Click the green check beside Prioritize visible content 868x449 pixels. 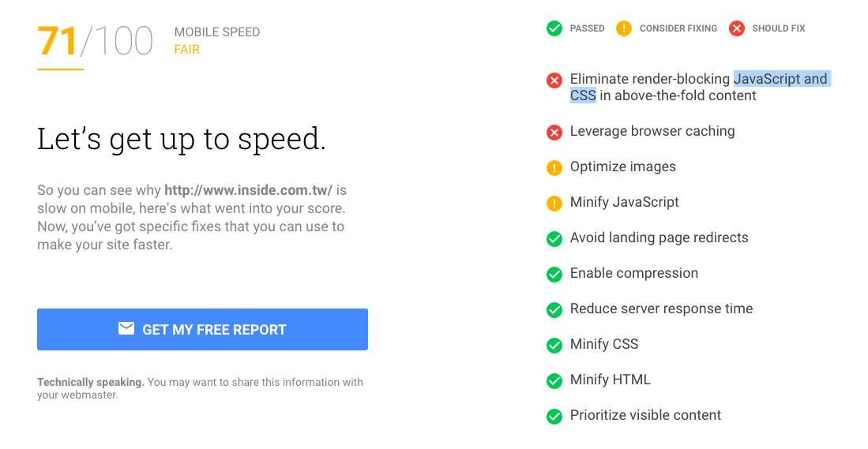554,417
